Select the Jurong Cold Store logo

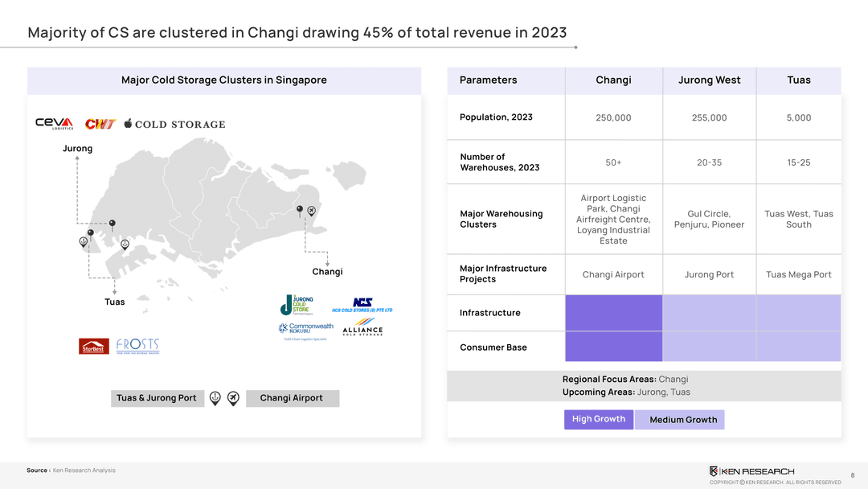pyautogui.click(x=297, y=306)
